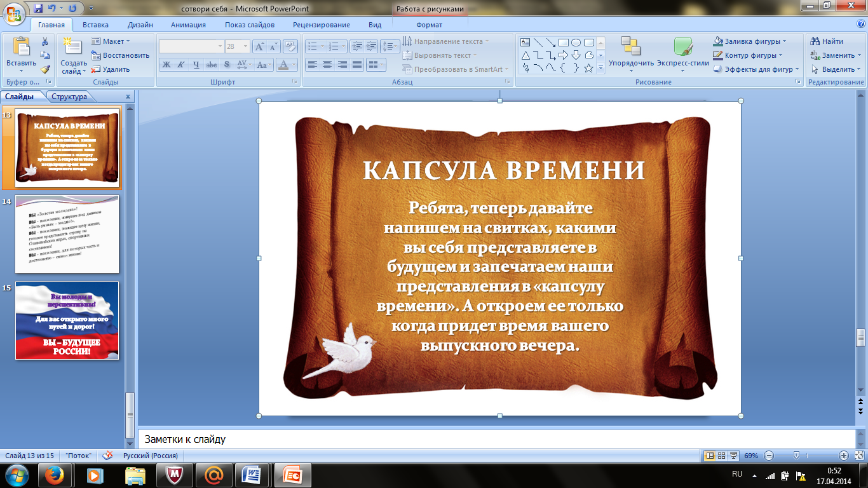Align text right

coord(342,65)
